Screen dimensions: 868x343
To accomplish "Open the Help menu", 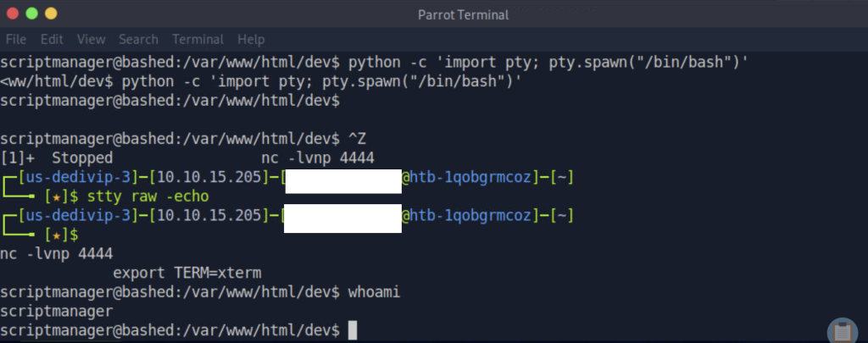I will [x=251, y=40].
